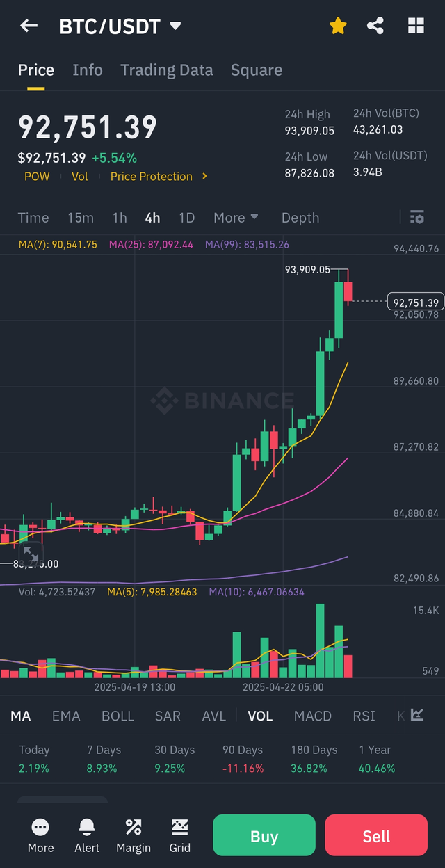Viewport: 445px width, 868px height.
Task: Open the Grid trading icon
Action: point(180,835)
